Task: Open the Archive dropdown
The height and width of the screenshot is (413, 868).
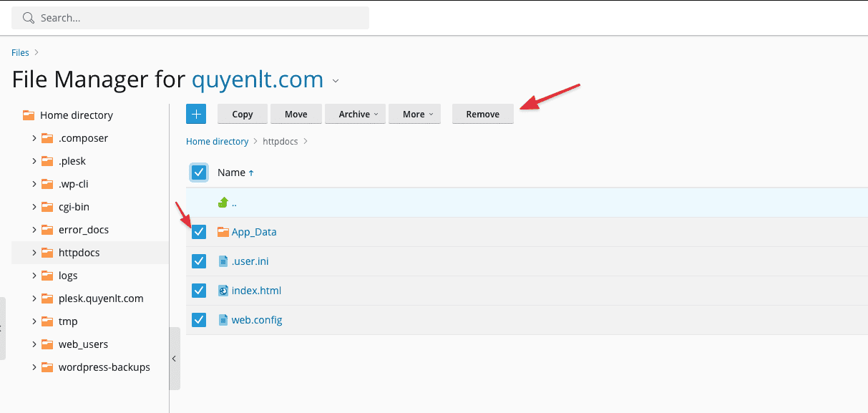Action: [x=355, y=114]
